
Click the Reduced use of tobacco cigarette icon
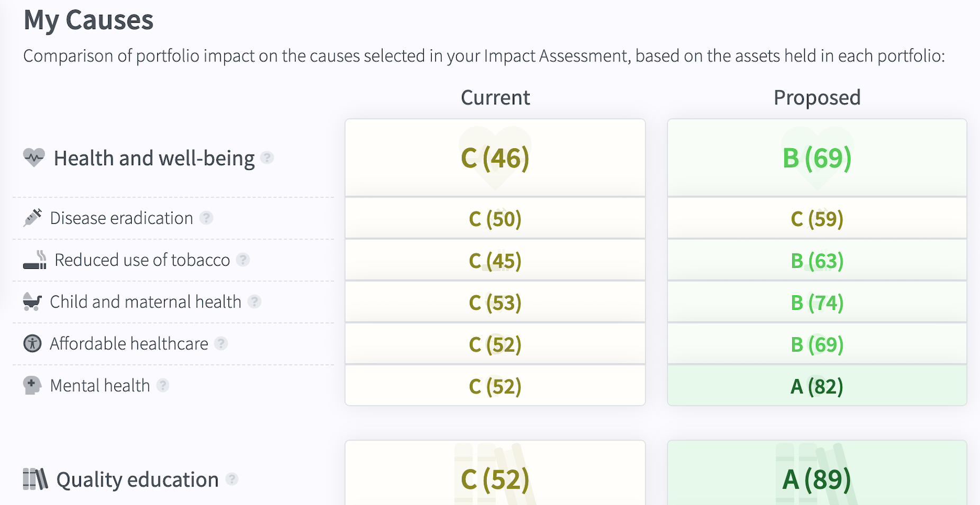35,260
